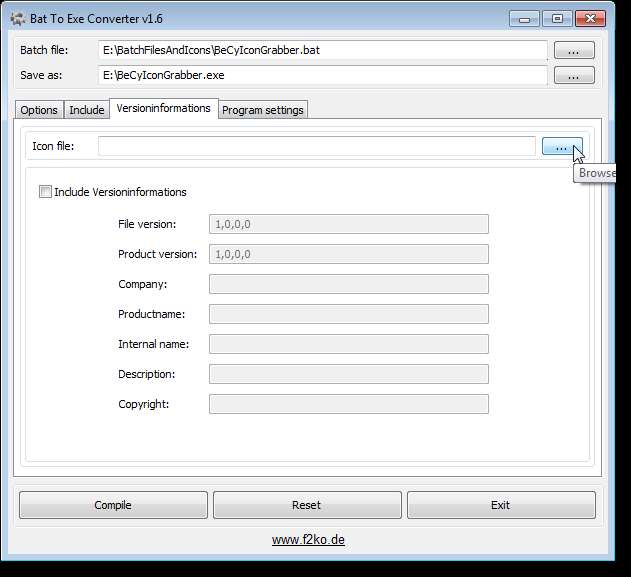Select the Versioninformations tab
The width and height of the screenshot is (631, 577).
tap(163, 108)
